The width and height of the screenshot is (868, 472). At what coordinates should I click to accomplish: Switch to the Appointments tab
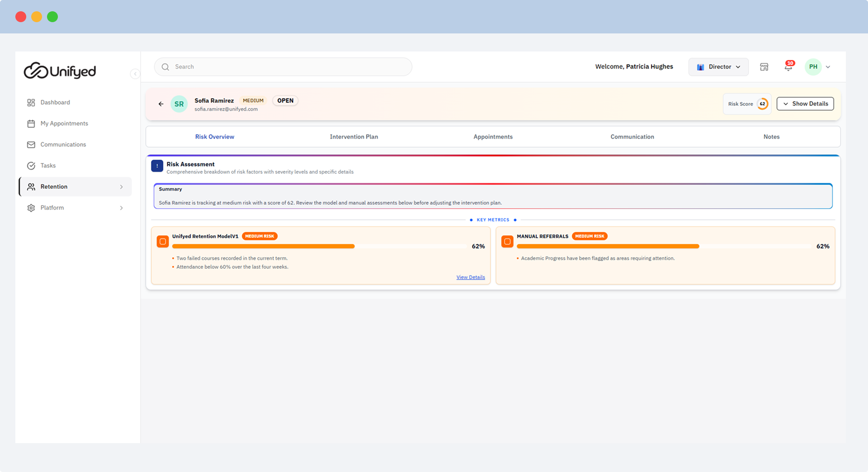pyautogui.click(x=493, y=137)
